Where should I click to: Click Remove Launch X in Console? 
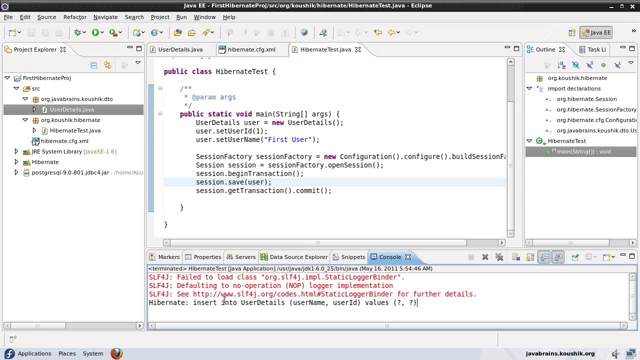(x=485, y=257)
